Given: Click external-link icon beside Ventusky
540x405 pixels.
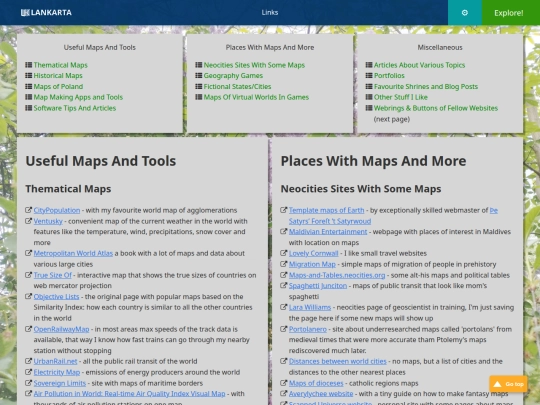Looking at the screenshot, I should click(29, 221).
